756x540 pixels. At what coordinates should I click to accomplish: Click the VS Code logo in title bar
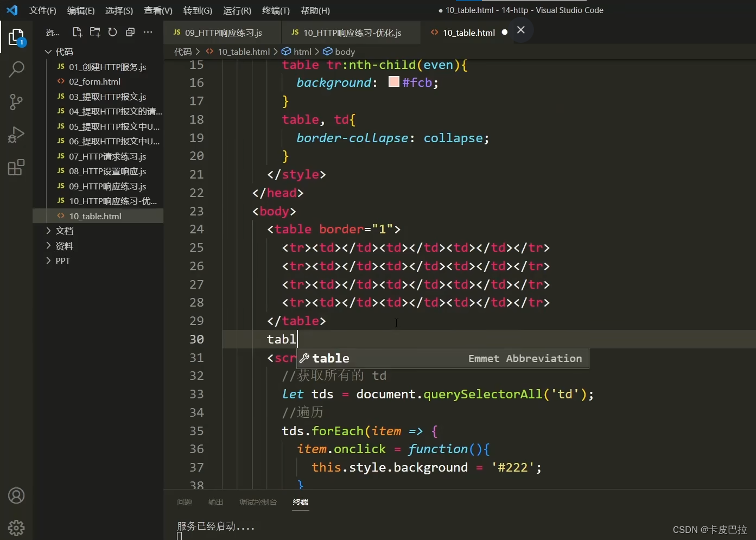coord(12,10)
